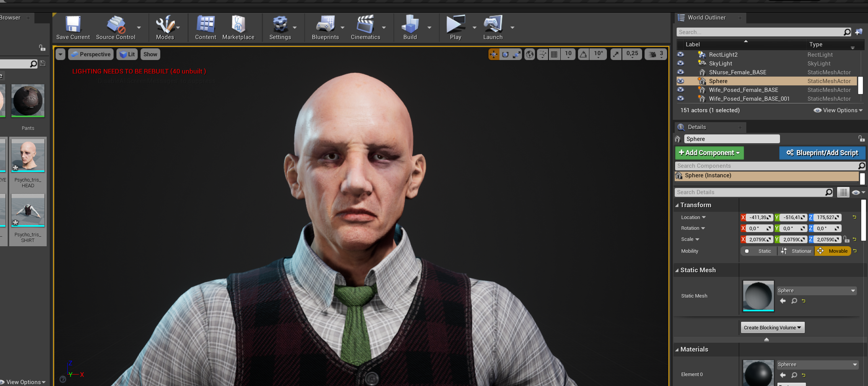Open editor Settings toolbar button

(x=280, y=28)
